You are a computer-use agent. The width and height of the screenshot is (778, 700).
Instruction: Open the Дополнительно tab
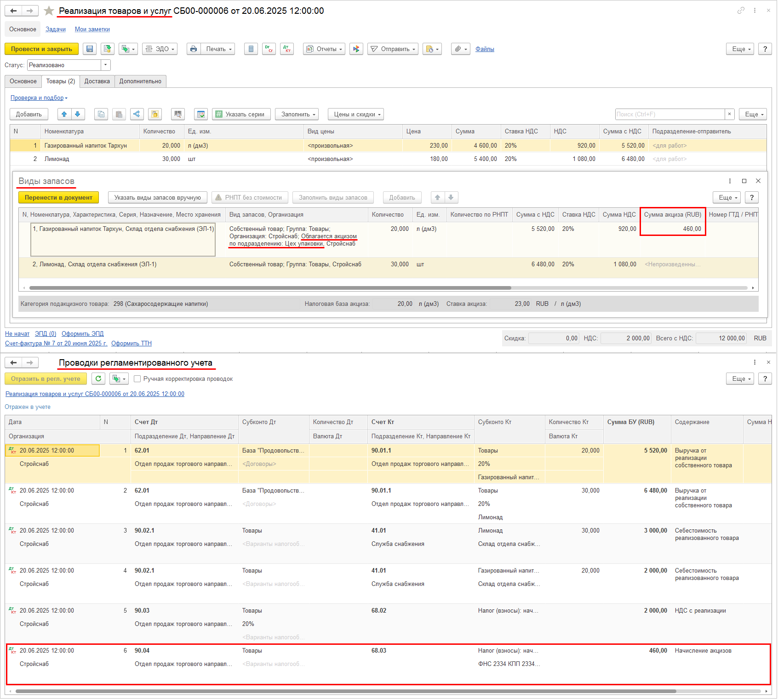point(140,81)
